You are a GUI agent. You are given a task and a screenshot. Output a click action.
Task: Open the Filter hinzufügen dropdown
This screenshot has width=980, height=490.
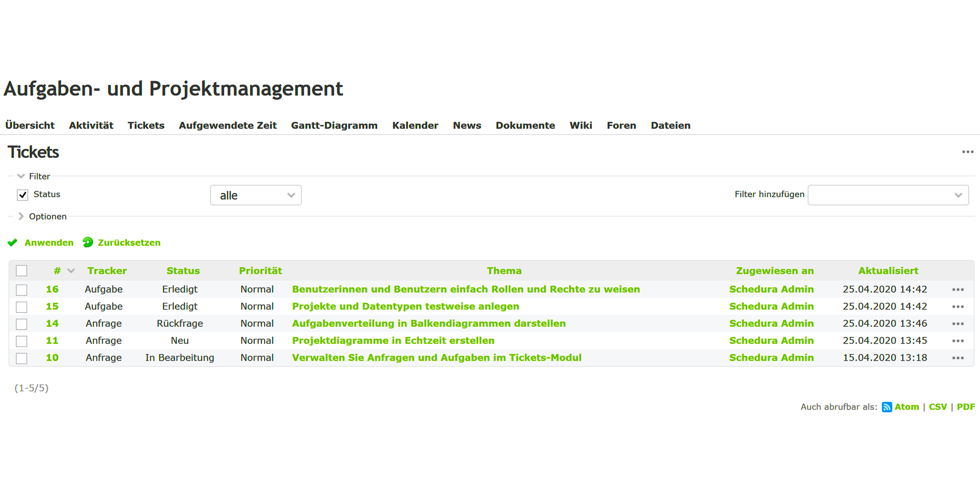coord(887,195)
